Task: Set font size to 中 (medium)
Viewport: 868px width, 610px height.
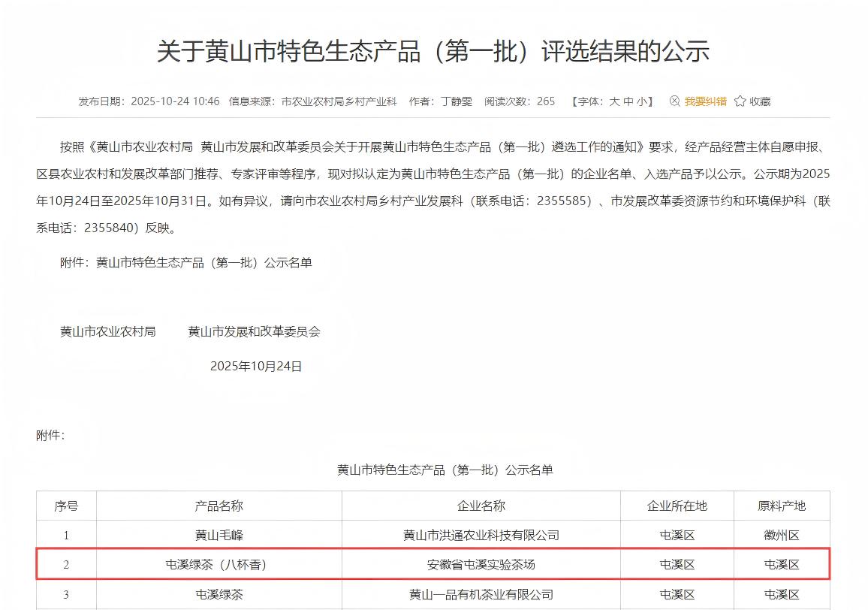Action: point(628,101)
